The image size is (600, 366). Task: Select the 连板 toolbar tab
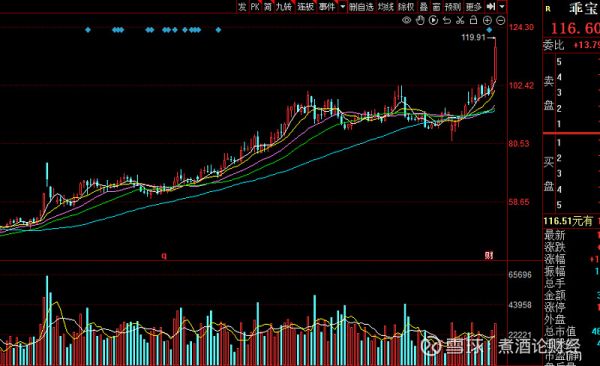pyautogui.click(x=305, y=7)
